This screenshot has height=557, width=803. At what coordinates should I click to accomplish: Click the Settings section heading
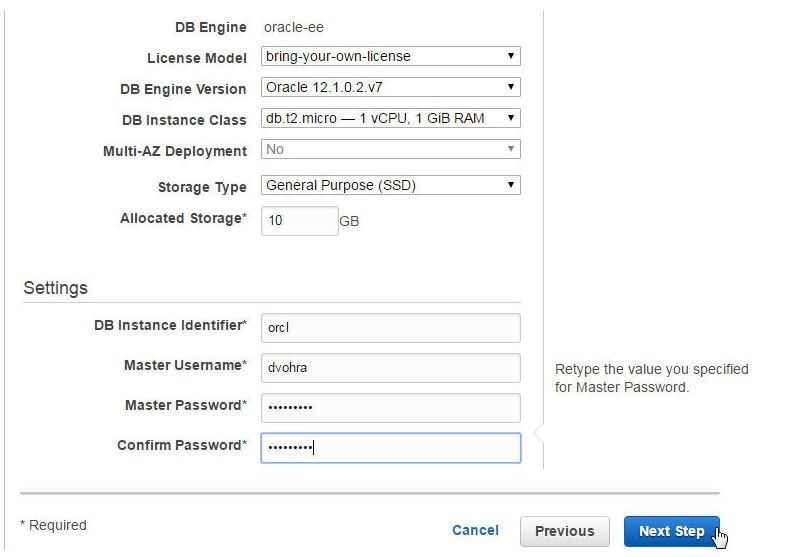[x=55, y=288]
